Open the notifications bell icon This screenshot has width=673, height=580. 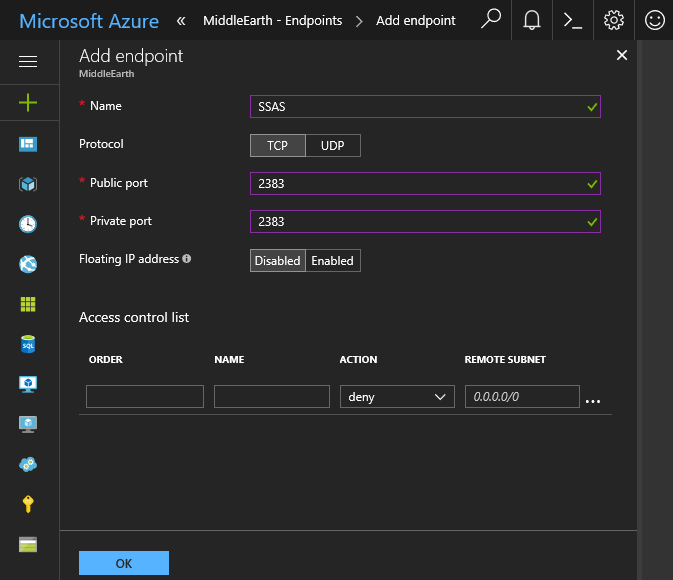point(532,20)
